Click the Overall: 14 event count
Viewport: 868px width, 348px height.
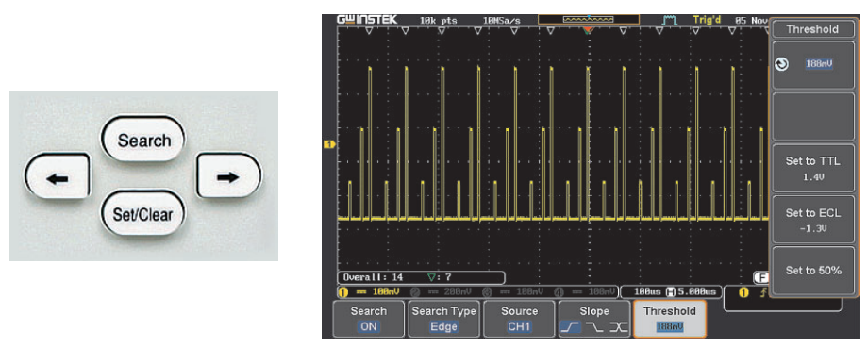tap(373, 276)
